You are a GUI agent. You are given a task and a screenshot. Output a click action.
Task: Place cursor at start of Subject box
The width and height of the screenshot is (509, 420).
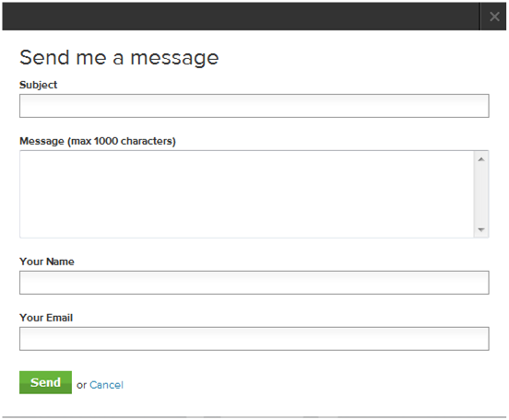[23, 106]
